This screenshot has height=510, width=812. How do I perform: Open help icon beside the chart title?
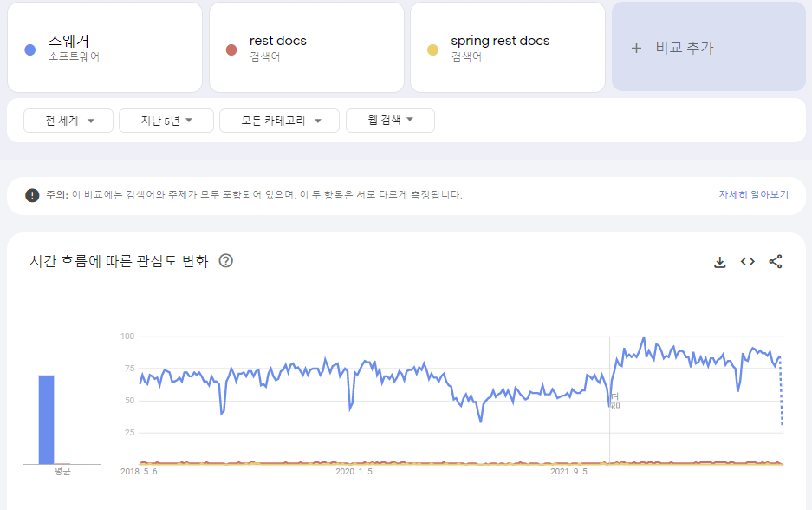pos(226,261)
